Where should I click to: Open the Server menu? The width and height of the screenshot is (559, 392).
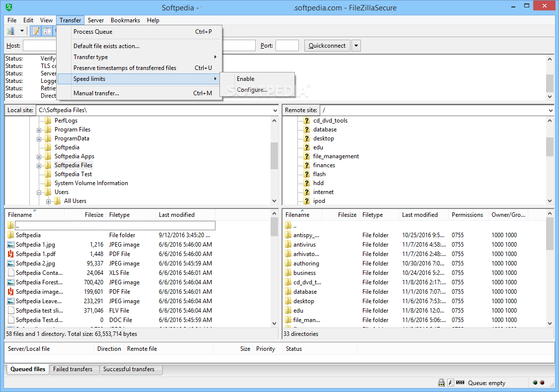point(95,20)
